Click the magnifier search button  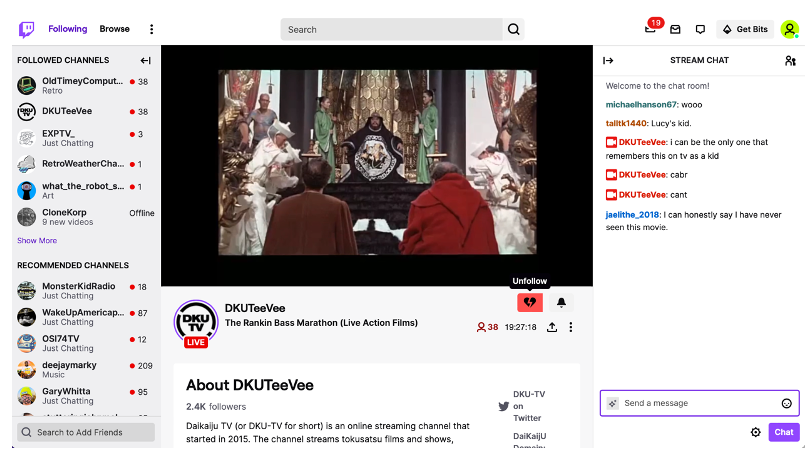tap(513, 29)
